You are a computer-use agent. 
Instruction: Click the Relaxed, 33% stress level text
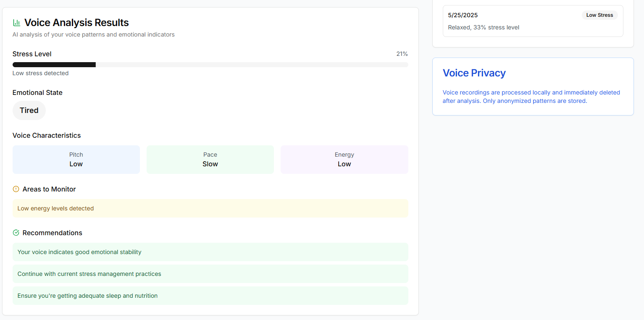point(484,27)
